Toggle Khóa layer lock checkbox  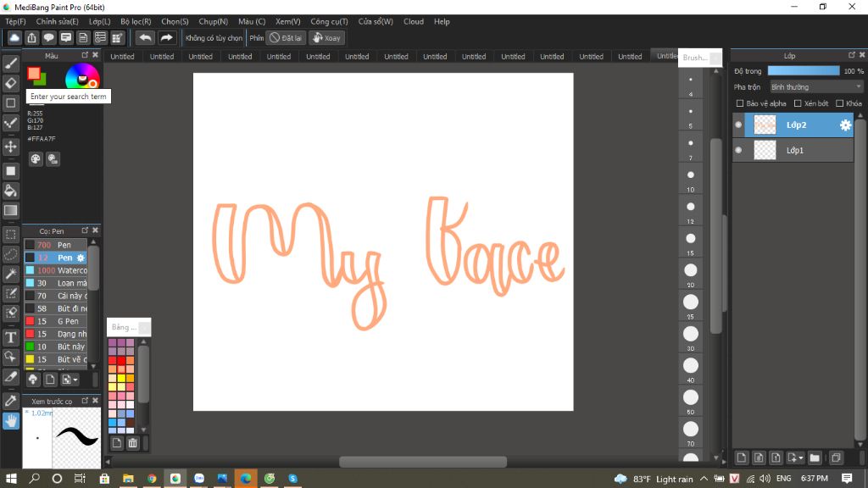[840, 103]
